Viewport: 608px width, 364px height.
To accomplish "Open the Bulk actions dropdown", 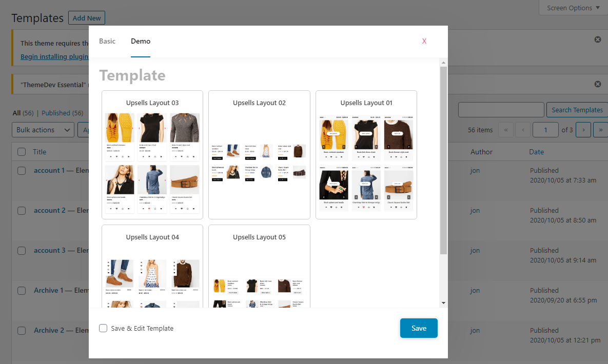I will pos(43,130).
